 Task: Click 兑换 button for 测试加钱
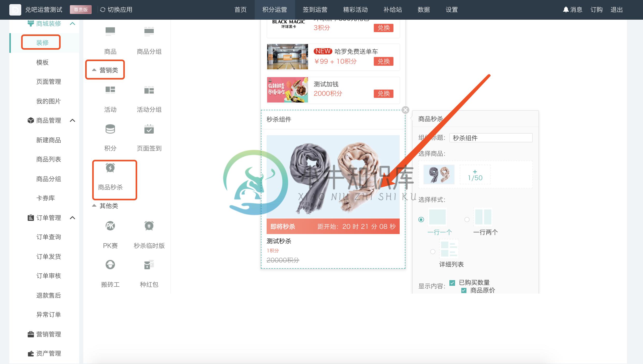pos(384,93)
